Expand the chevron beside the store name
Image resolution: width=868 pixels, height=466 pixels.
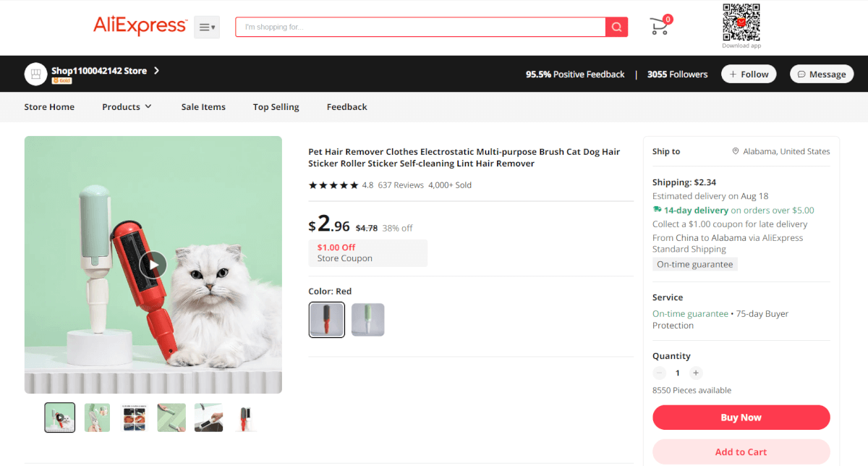[156, 71]
